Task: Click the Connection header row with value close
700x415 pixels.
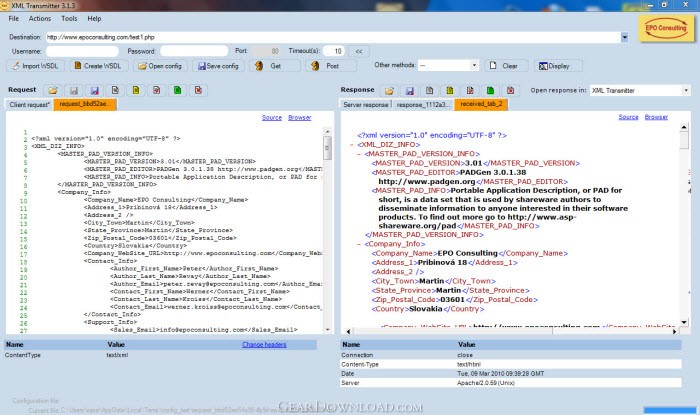Action: point(511,355)
